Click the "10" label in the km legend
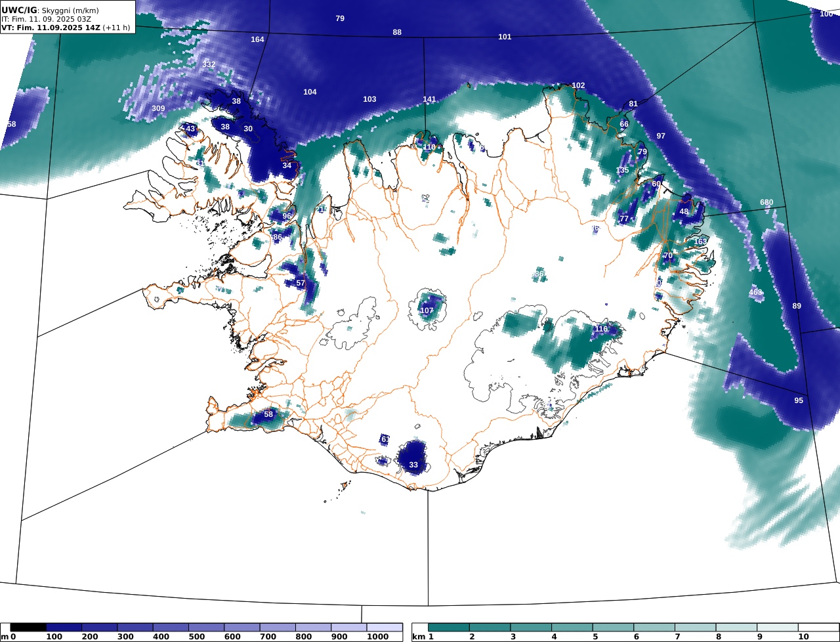This screenshot has width=840, height=642. click(803, 637)
